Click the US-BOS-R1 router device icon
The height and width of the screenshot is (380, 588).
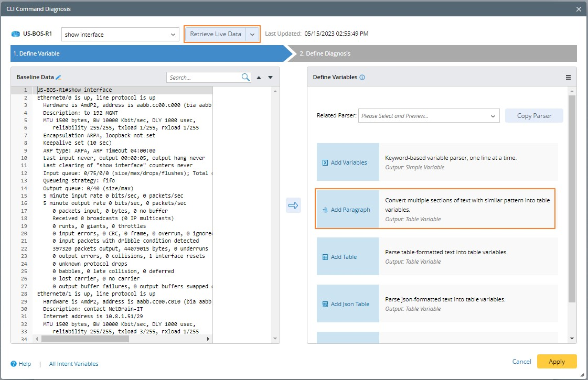tap(16, 35)
